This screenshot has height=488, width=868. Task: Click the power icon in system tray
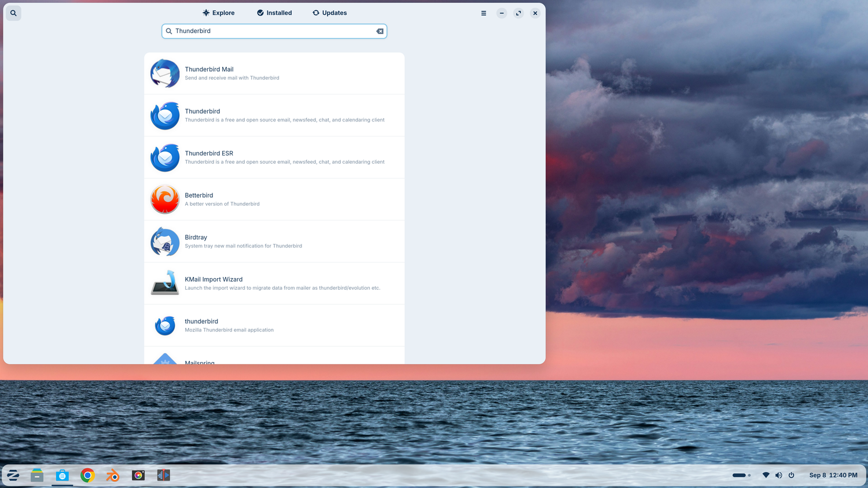pyautogui.click(x=792, y=475)
